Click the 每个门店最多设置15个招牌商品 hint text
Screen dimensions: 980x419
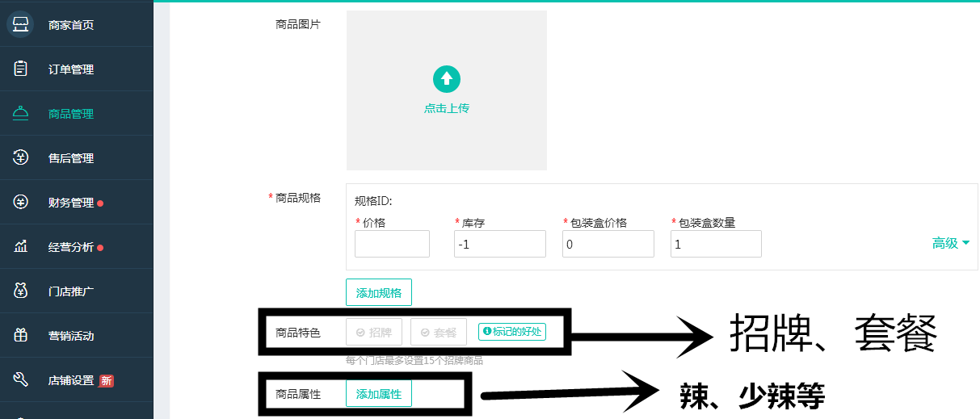click(414, 360)
